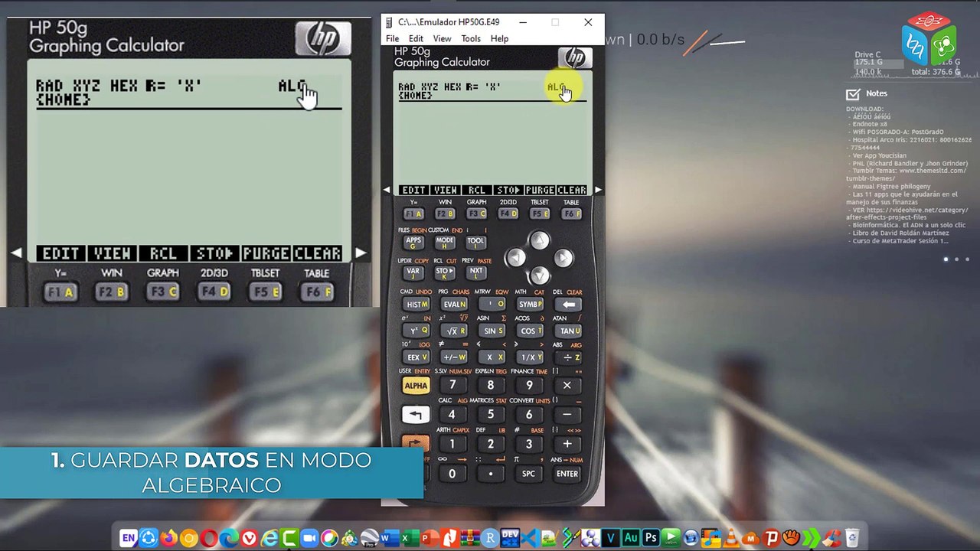The width and height of the screenshot is (980, 551).
Task: Click the 1/X Y key
Action: click(x=531, y=357)
